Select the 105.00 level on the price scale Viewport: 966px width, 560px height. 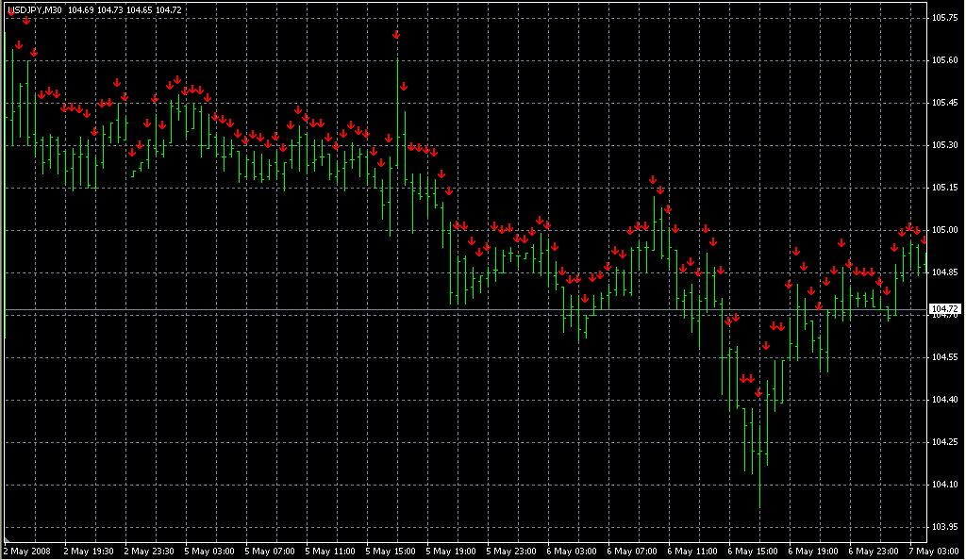point(944,230)
